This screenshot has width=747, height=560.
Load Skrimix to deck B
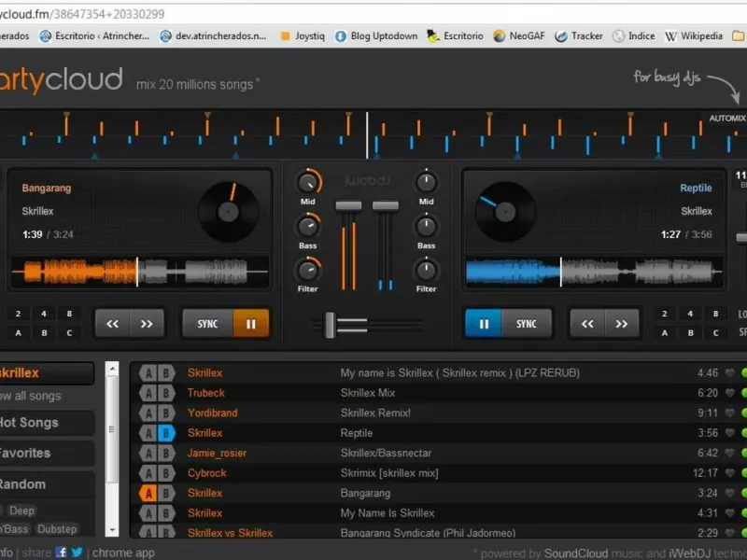pyautogui.click(x=166, y=473)
